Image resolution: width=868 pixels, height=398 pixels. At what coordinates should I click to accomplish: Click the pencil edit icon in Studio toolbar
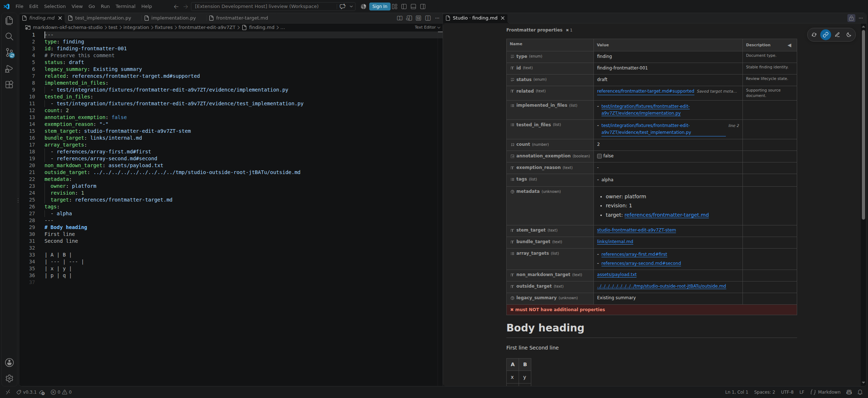(837, 35)
